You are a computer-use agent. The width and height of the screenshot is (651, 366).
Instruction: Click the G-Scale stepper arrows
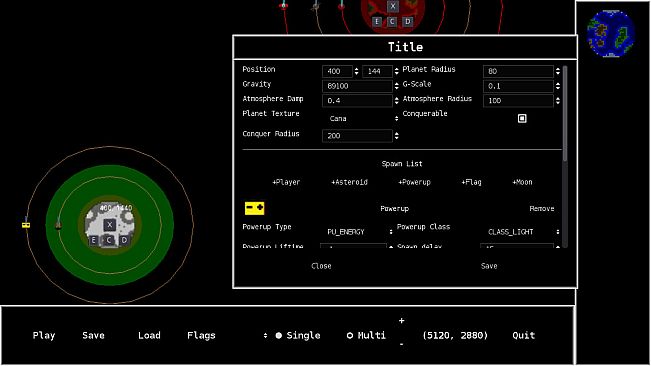[558, 86]
